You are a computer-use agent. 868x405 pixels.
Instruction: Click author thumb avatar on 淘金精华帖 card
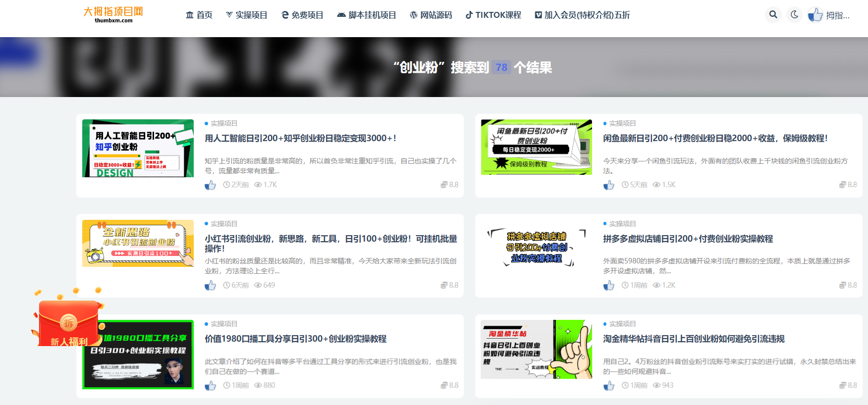pos(609,385)
